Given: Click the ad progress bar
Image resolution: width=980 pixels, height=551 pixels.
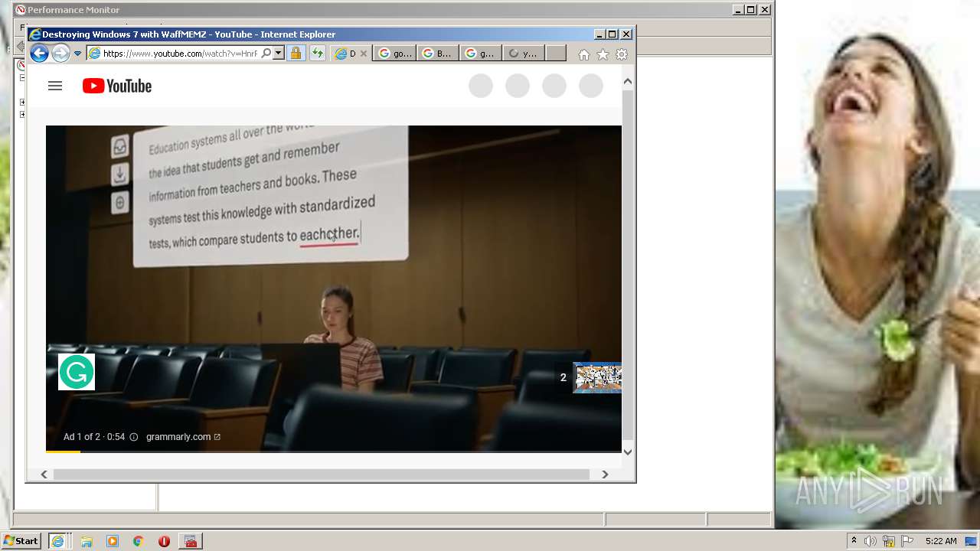Looking at the screenshot, I should 334,452.
